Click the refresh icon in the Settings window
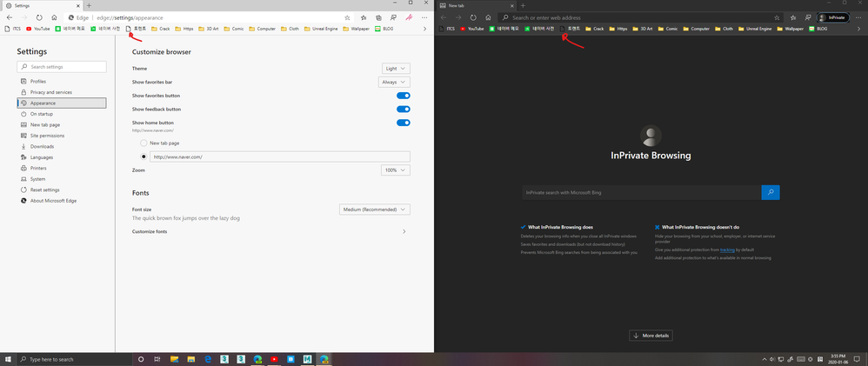 (39, 17)
